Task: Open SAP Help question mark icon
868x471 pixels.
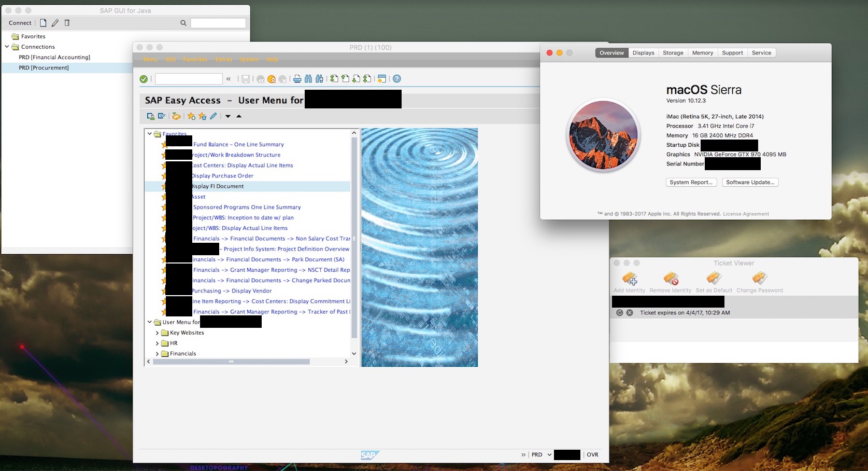Action: (x=397, y=79)
